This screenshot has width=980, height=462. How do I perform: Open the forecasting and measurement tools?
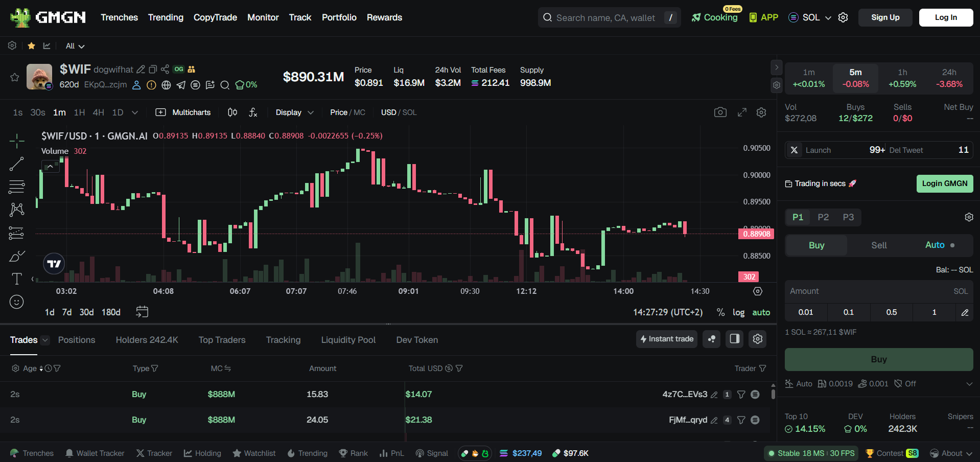[16, 233]
